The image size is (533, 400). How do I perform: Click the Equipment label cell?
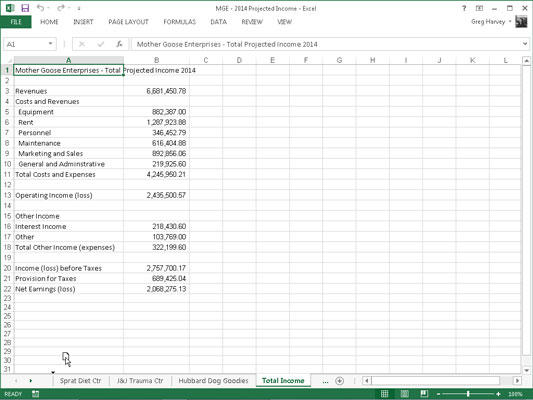coord(69,112)
